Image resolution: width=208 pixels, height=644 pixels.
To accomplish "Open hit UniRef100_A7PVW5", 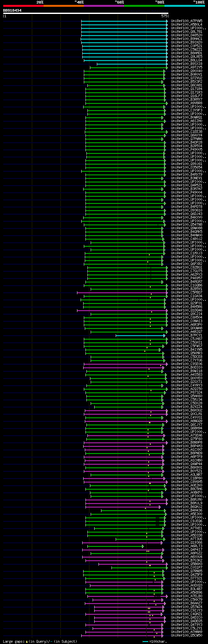I will pyautogui.click(x=187, y=21).
